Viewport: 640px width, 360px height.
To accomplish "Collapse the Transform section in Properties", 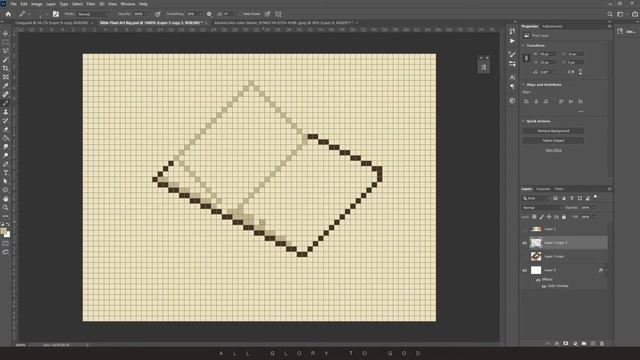I will coord(524,46).
